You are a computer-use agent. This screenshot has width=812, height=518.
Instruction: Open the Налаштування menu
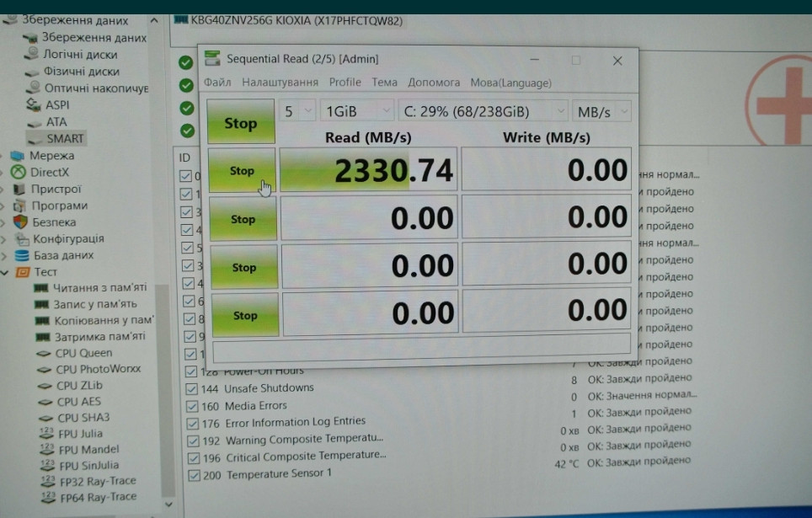click(280, 83)
